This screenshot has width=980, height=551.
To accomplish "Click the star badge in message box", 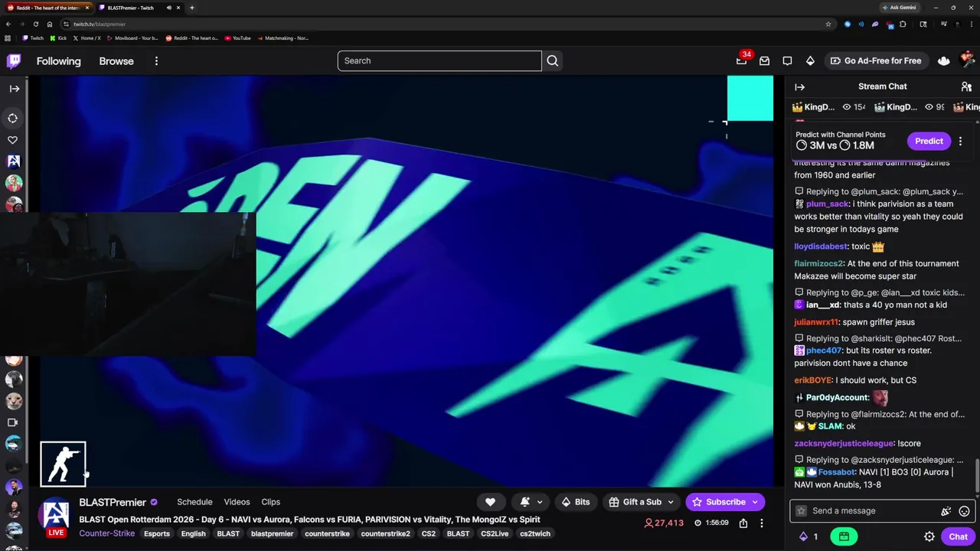I will pyautogui.click(x=801, y=510).
